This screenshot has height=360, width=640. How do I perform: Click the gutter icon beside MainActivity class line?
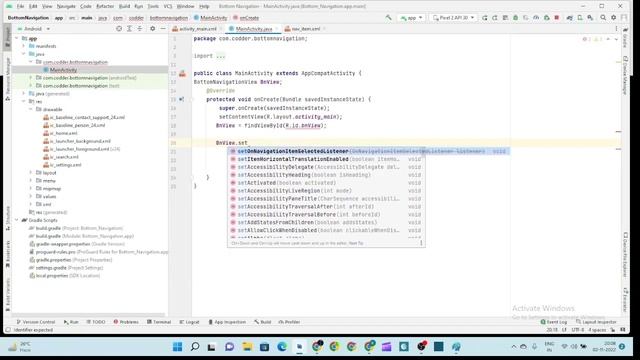[182, 73]
